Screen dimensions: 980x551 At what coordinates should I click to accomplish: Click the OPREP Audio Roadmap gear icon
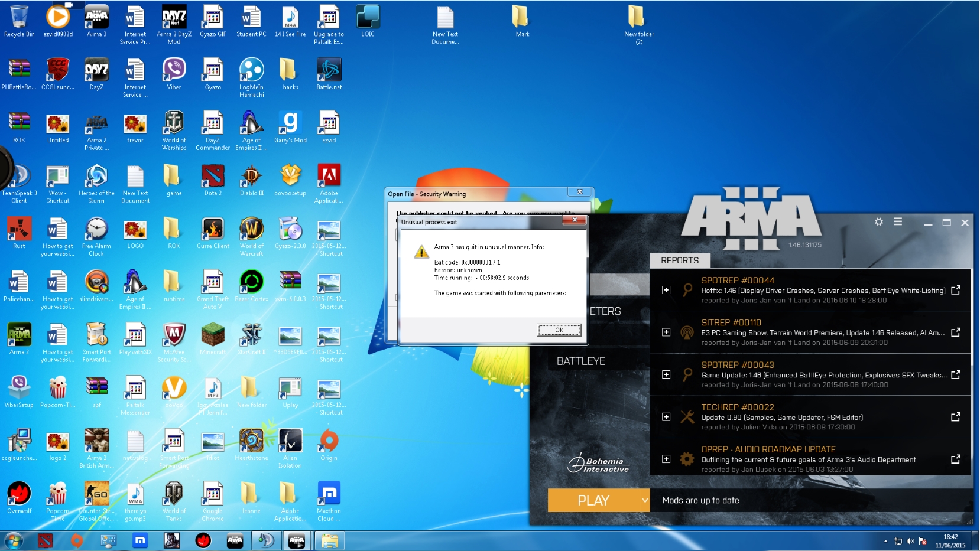pyautogui.click(x=687, y=459)
